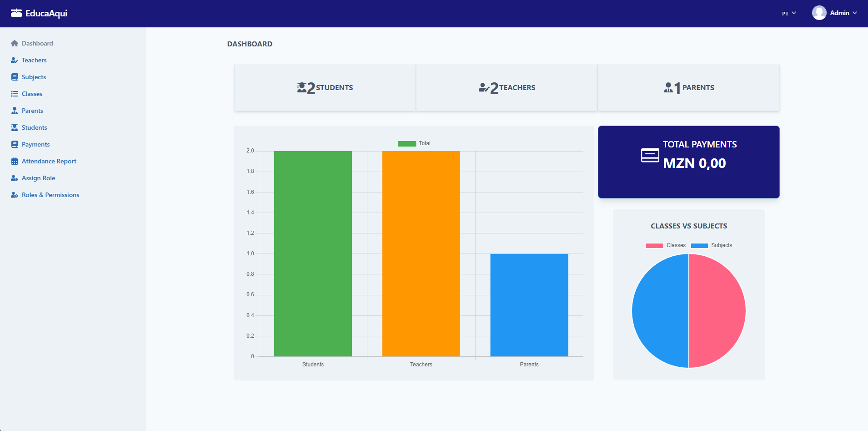This screenshot has height=431, width=868.
Task: Click the blue Parents bar
Action: pyautogui.click(x=529, y=305)
